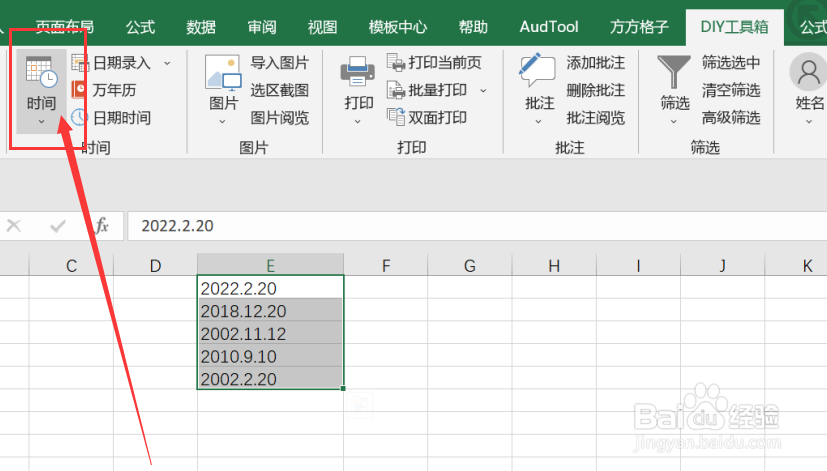The image size is (827, 471).
Task: Click 删除批注 button
Action: click(595, 90)
